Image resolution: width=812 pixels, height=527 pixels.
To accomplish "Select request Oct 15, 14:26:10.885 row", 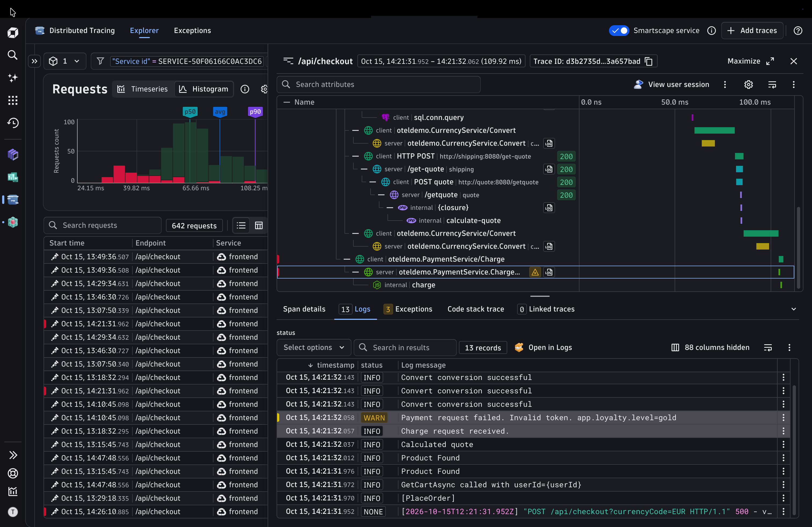I will tap(155, 512).
